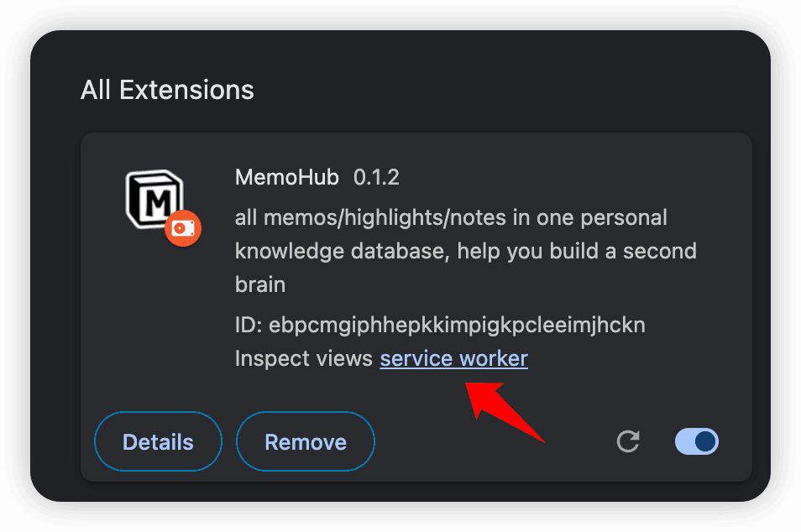This screenshot has height=532, width=801.
Task: Disable the MemoHub extension toggle
Action: point(696,441)
